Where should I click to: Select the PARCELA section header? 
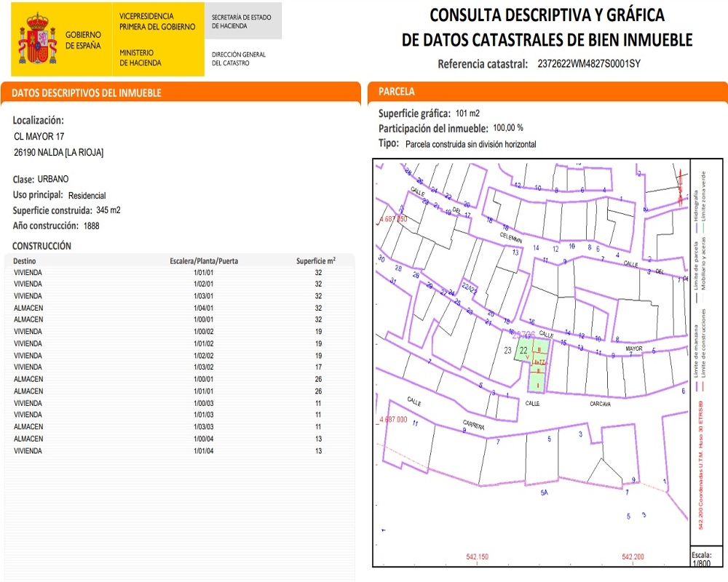coord(397,92)
